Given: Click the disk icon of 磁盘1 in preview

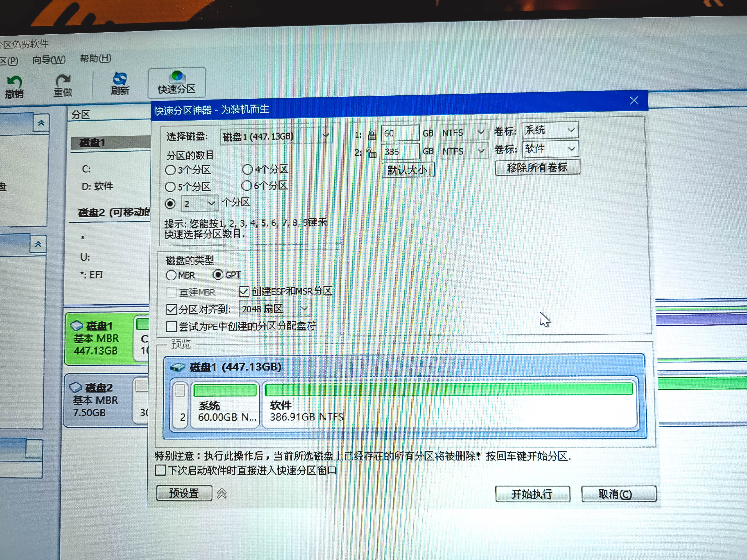Looking at the screenshot, I should (x=178, y=367).
